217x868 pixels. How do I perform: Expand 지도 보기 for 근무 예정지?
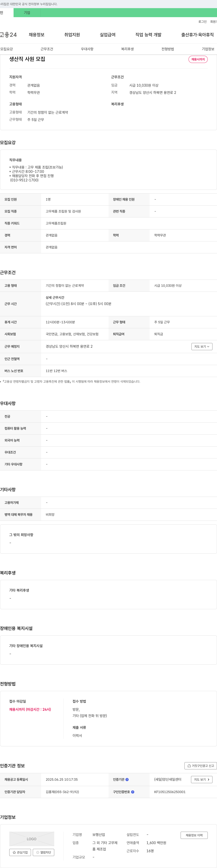(202, 346)
